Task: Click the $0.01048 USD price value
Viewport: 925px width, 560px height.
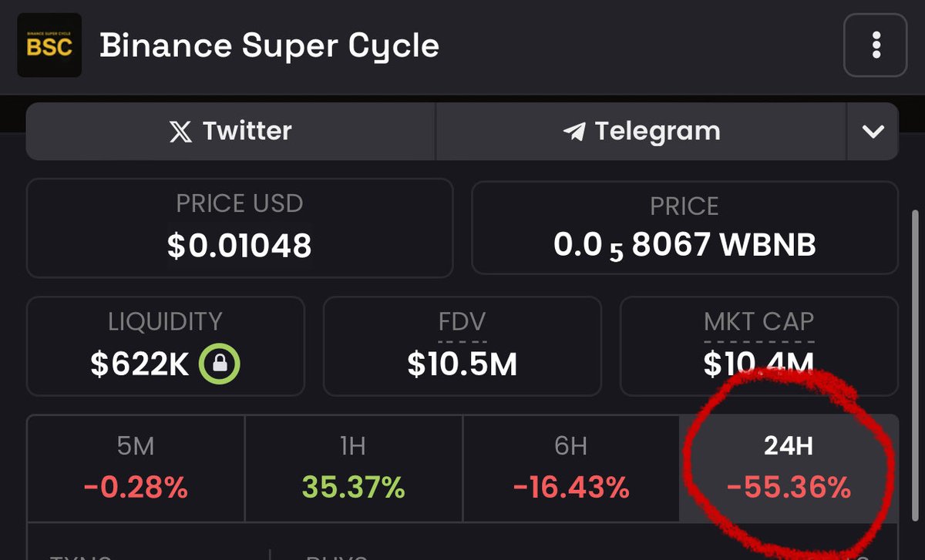Action: click(239, 246)
